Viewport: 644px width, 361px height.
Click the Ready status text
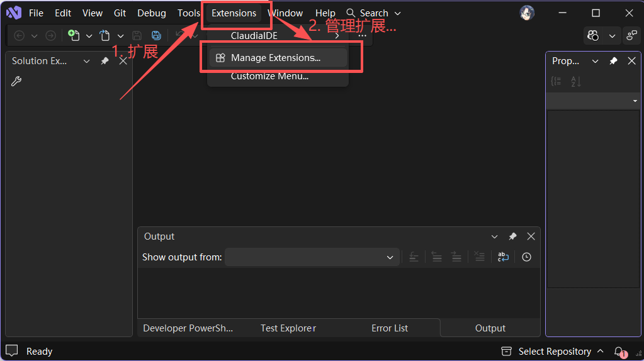[40, 352]
